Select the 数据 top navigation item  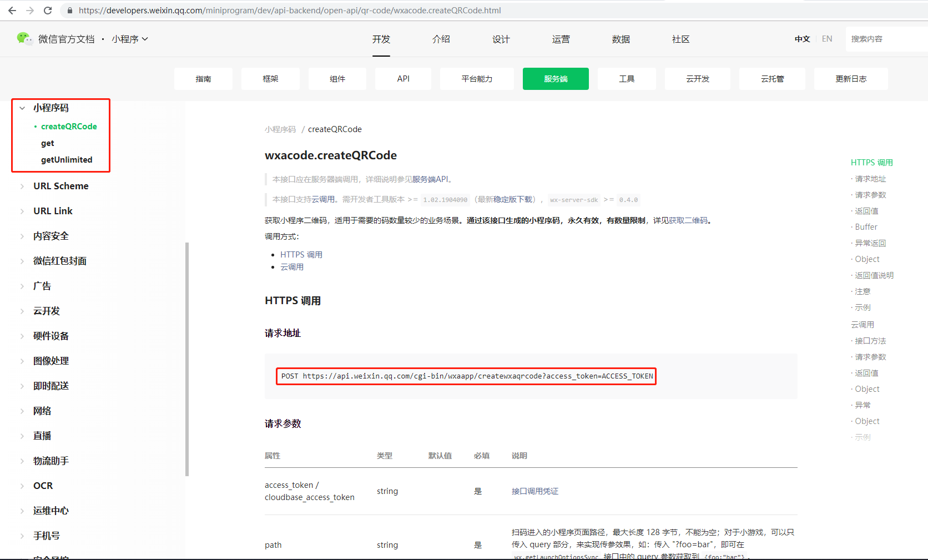(621, 39)
